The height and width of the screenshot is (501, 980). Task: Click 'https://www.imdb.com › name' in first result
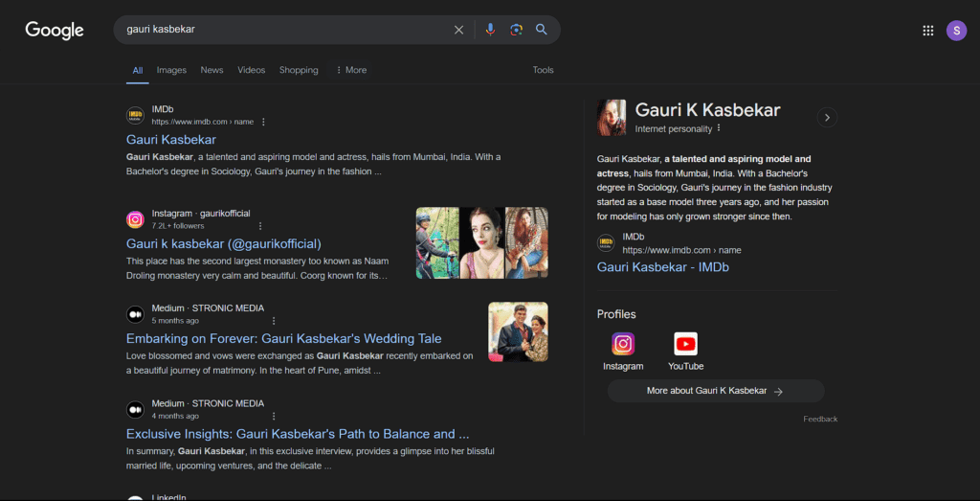pos(203,122)
